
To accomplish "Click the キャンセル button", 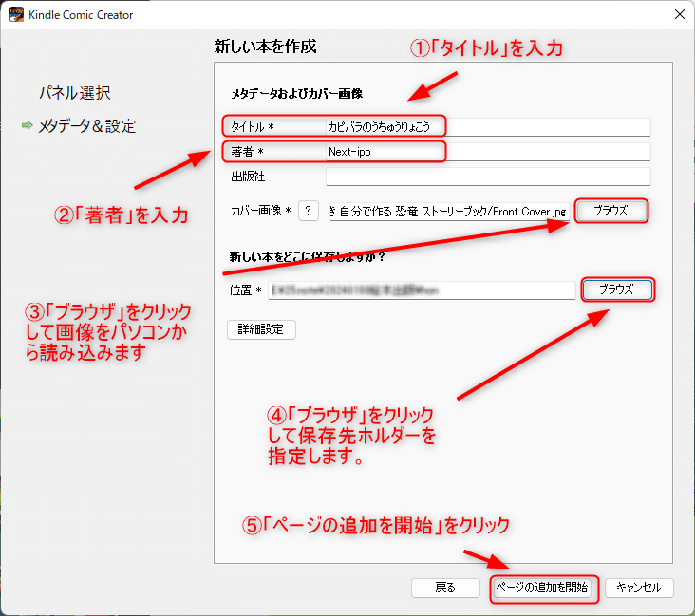I will 639,588.
